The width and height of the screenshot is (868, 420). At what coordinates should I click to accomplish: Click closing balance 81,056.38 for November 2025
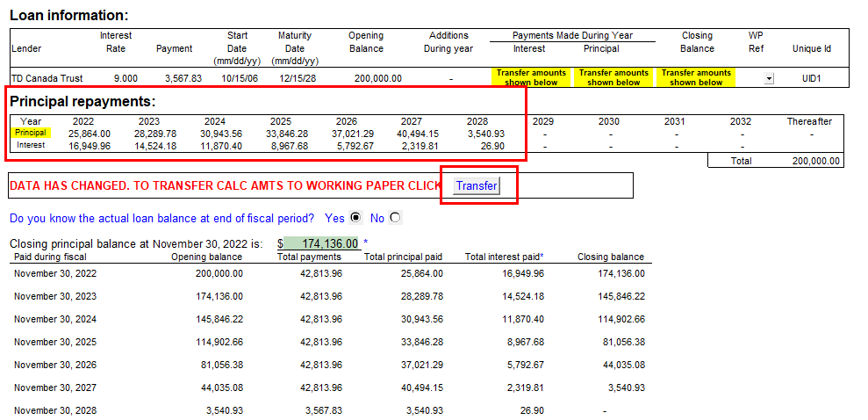point(624,342)
